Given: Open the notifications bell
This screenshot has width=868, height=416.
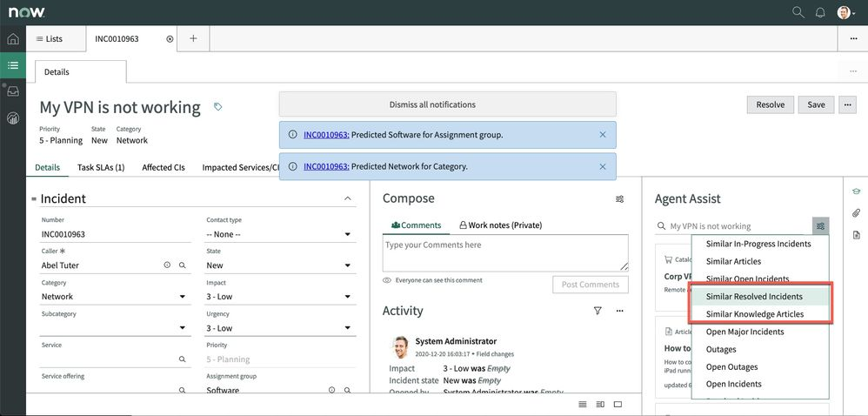Looking at the screenshot, I should (820, 12).
